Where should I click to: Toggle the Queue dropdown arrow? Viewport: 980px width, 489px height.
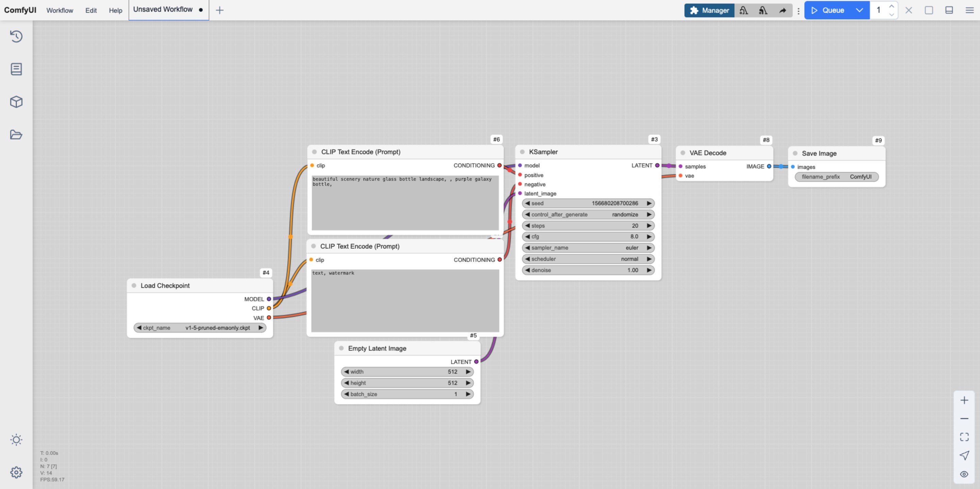click(x=860, y=10)
